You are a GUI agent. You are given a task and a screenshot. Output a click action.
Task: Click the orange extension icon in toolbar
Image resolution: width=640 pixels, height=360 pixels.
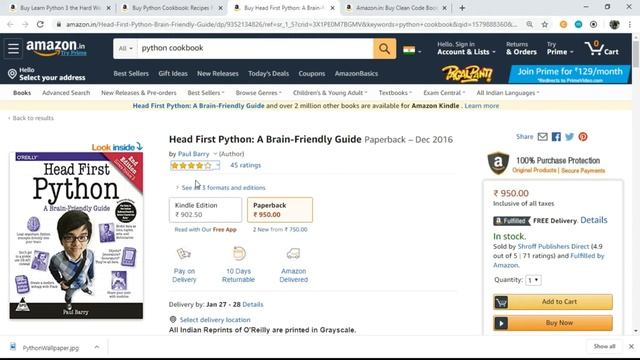click(x=563, y=24)
